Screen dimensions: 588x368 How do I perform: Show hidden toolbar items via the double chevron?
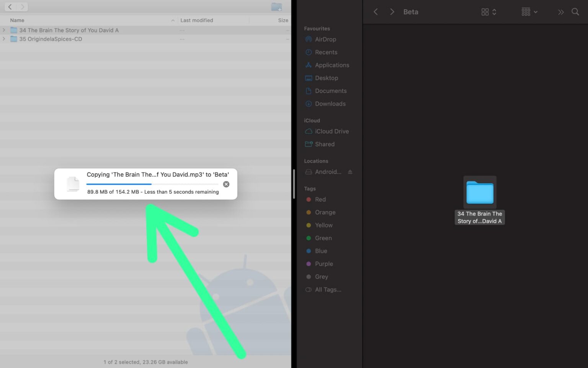[x=560, y=12]
